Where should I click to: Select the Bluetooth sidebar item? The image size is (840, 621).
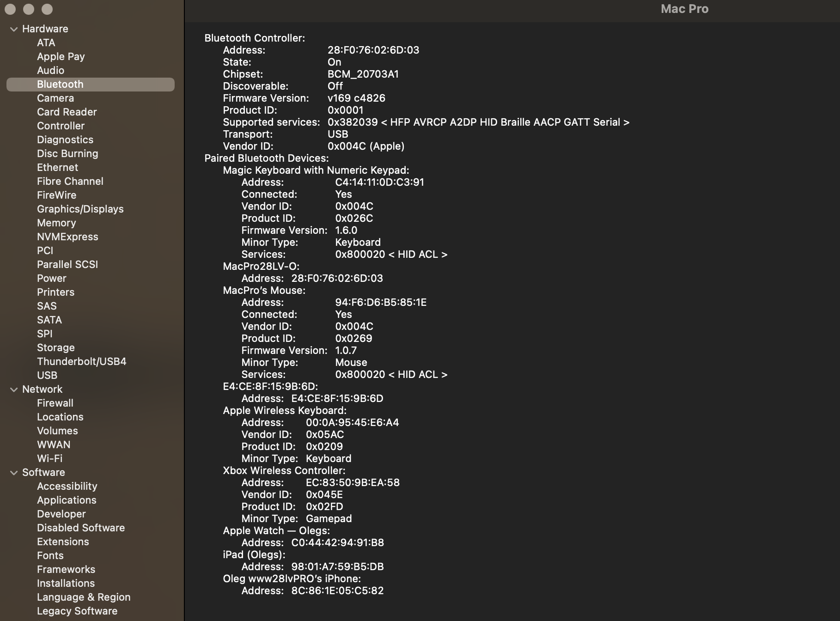tap(91, 84)
